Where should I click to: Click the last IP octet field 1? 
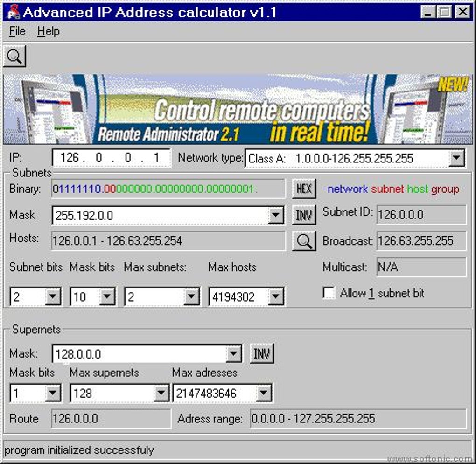(x=156, y=157)
